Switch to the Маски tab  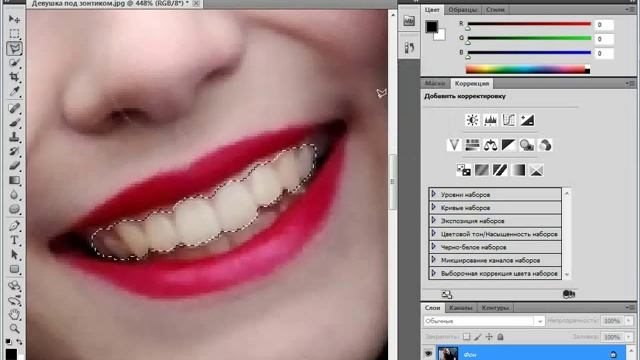[x=435, y=83]
